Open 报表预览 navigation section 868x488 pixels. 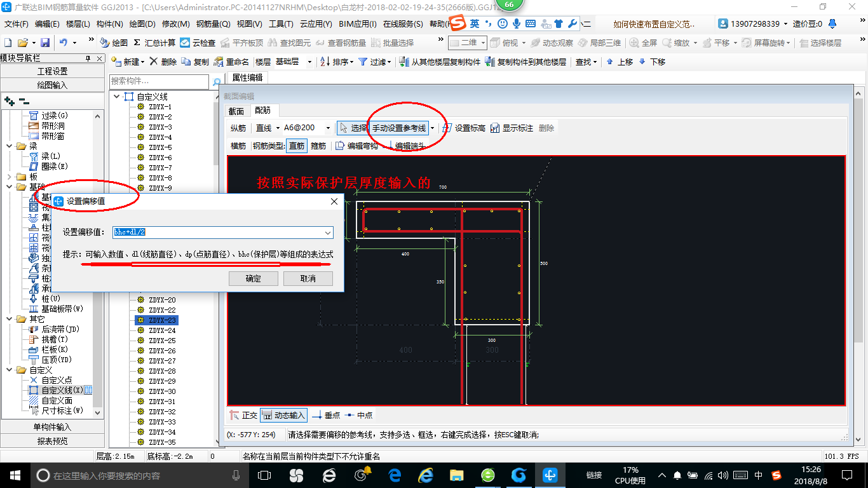click(52, 441)
